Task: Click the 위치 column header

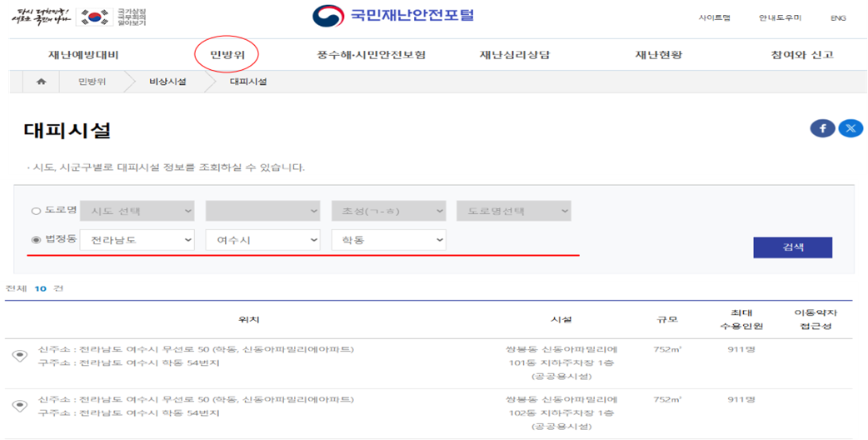Action: point(248,320)
